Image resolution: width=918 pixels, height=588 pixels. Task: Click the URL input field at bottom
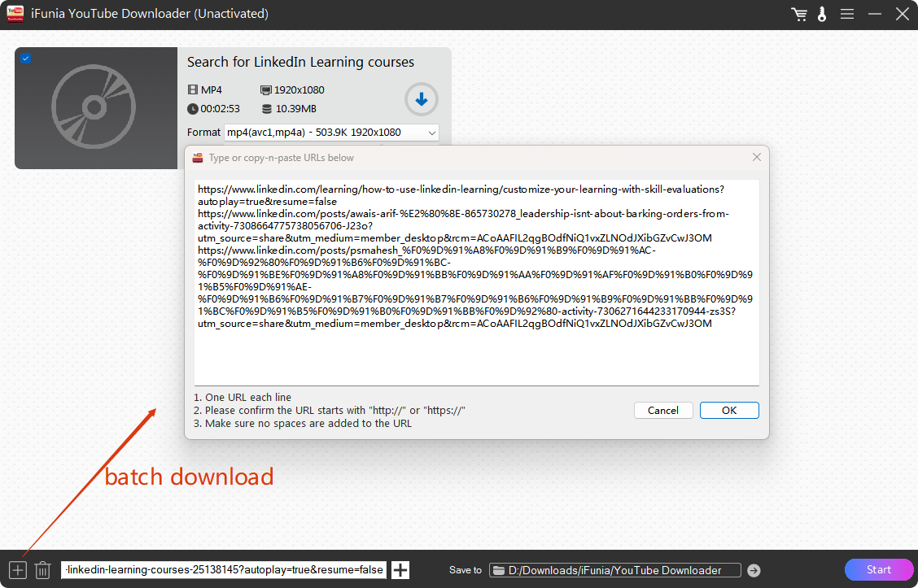[x=224, y=570]
